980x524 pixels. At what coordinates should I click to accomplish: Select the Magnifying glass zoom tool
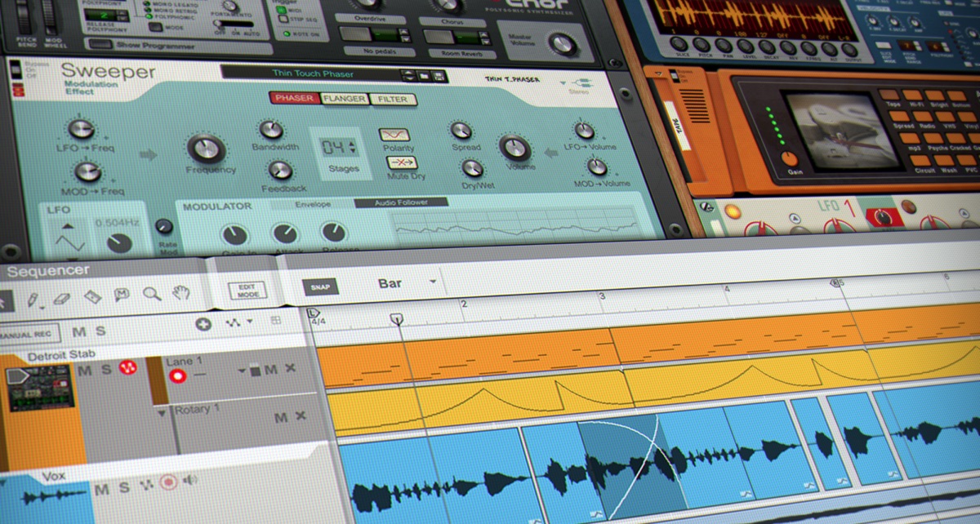(x=150, y=294)
